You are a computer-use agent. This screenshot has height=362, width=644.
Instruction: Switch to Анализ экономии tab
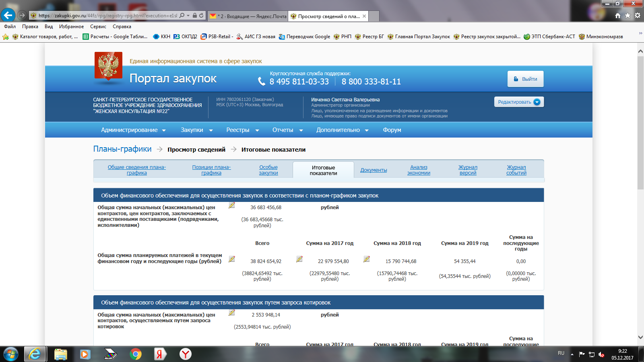[419, 170]
